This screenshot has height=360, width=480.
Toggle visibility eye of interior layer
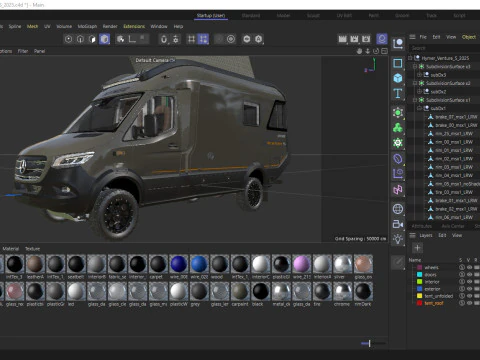coord(469,282)
